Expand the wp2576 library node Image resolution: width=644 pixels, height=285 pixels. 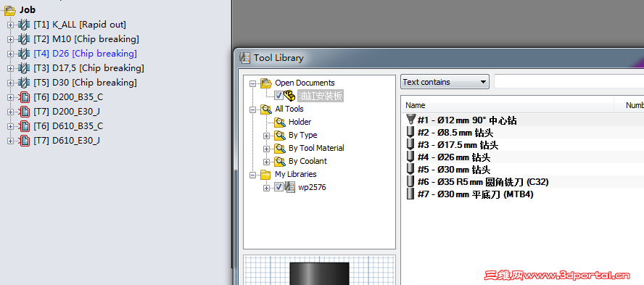[x=266, y=188]
